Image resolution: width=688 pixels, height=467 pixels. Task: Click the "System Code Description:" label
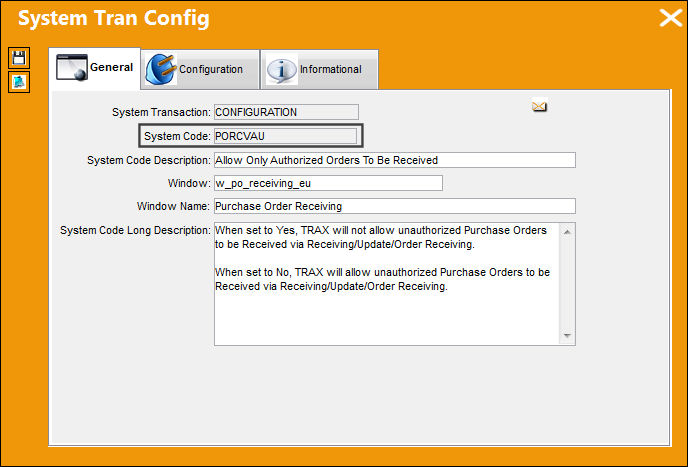pos(149,160)
